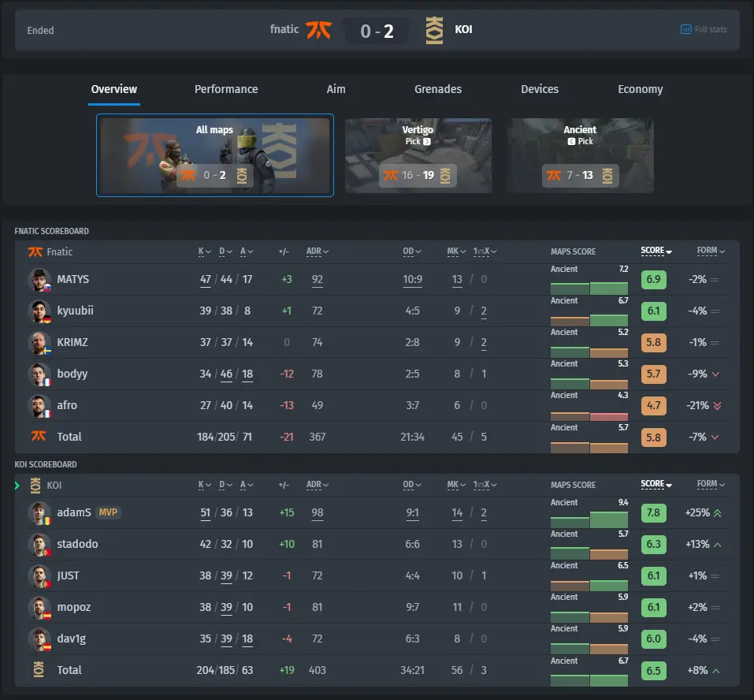Sort the Fnatic scoreboard by D column
Screen dimensions: 754x700
click(225, 251)
